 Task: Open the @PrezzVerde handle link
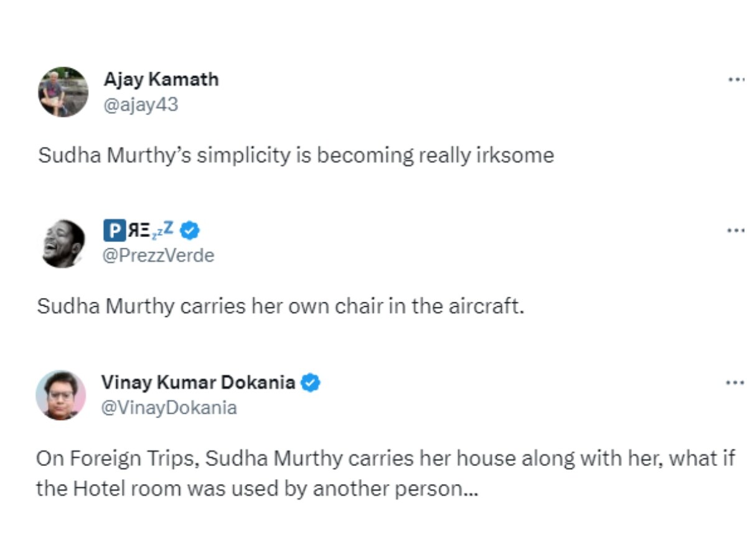(159, 256)
